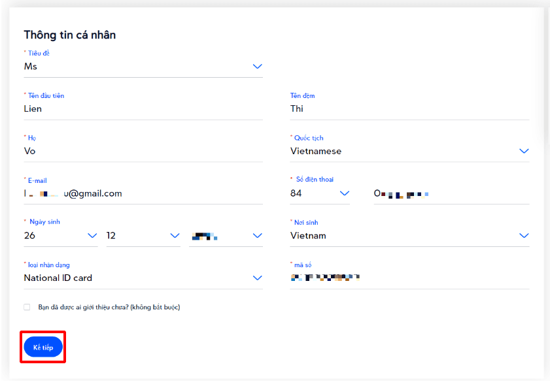Click the 'Ngày sinh' field label
Screen dimensions: 550x392
[x=44, y=221]
